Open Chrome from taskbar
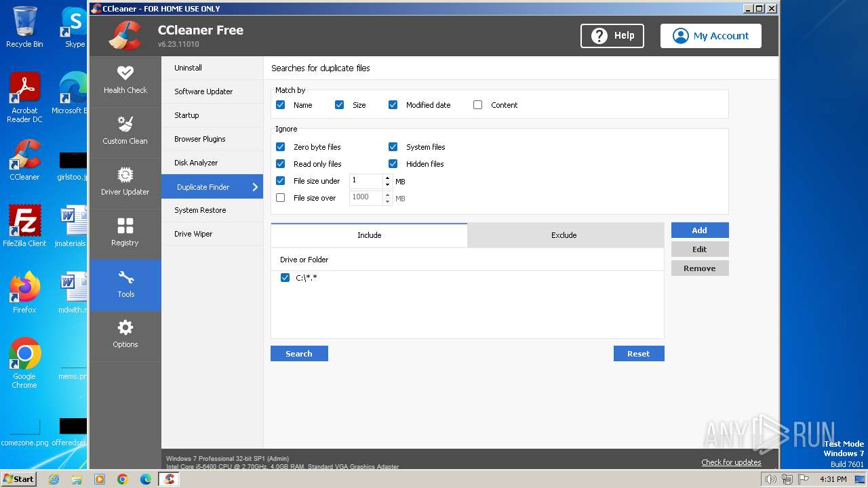The height and width of the screenshot is (488, 868). coord(123,479)
